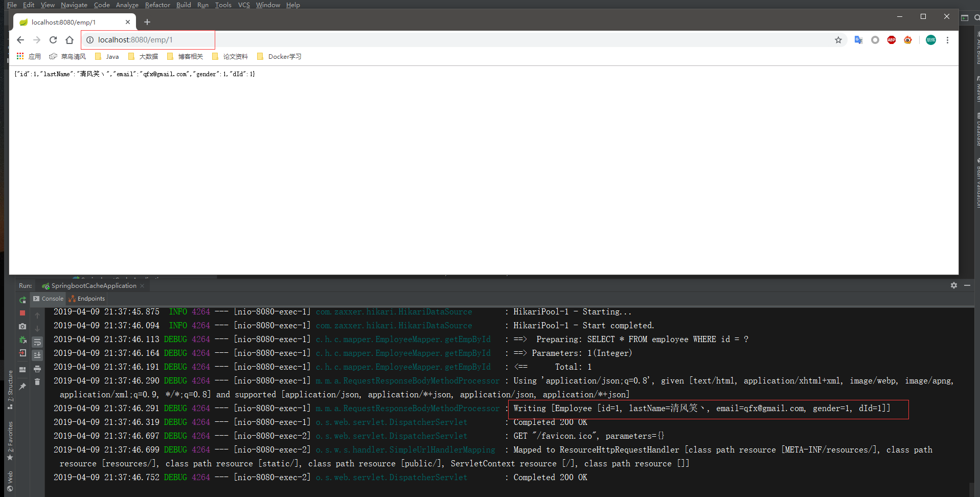Switch to the Console tab
980x497 pixels.
pos(49,299)
